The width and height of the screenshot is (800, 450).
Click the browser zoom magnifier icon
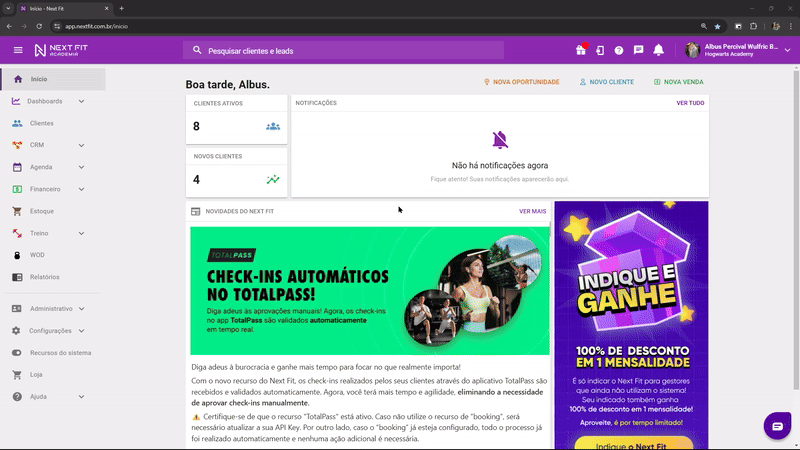(704, 26)
